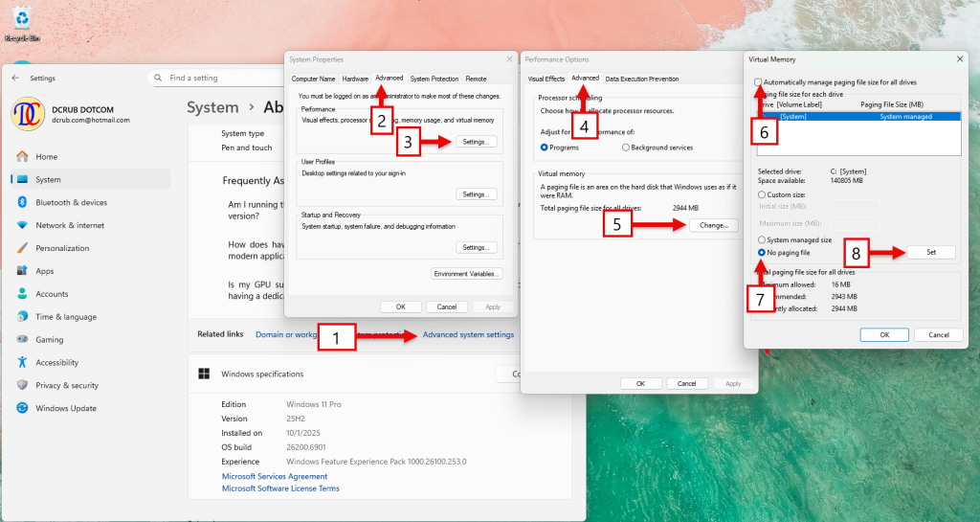980x522 pixels.
Task: Open Advanced system settings link
Action: (468, 334)
